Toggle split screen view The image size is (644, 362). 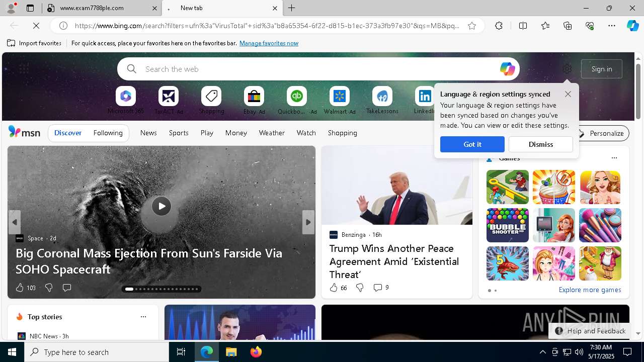coord(523,26)
